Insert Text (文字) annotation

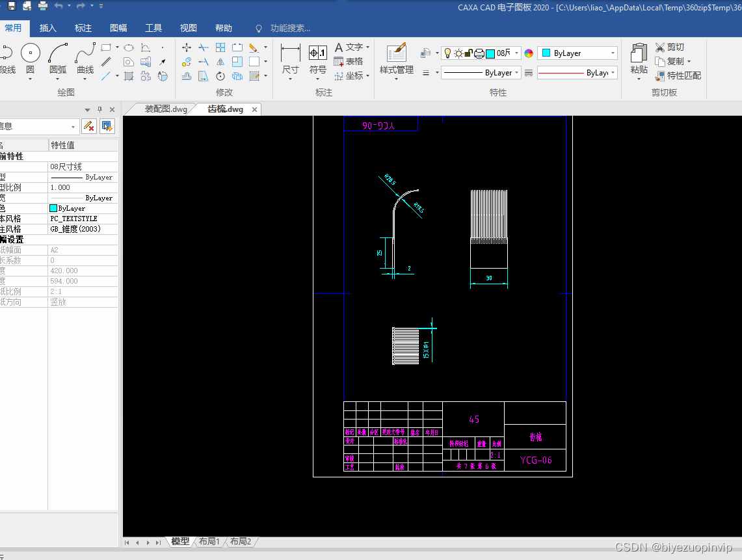click(x=349, y=47)
